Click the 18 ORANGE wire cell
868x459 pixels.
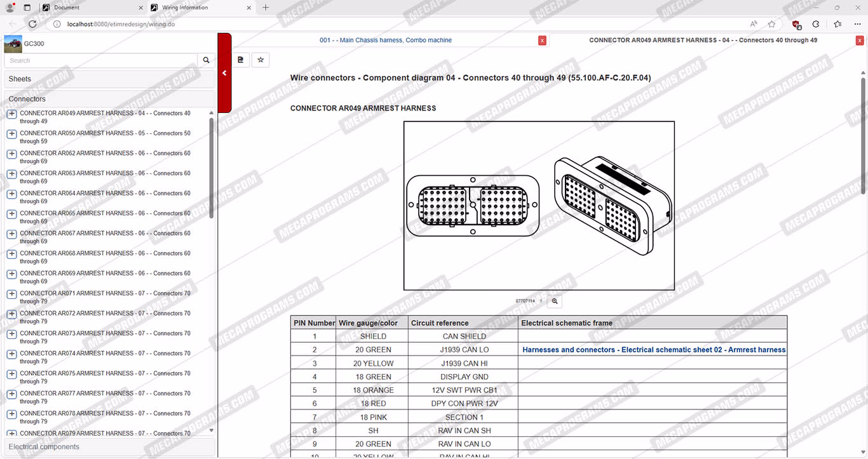(373, 390)
